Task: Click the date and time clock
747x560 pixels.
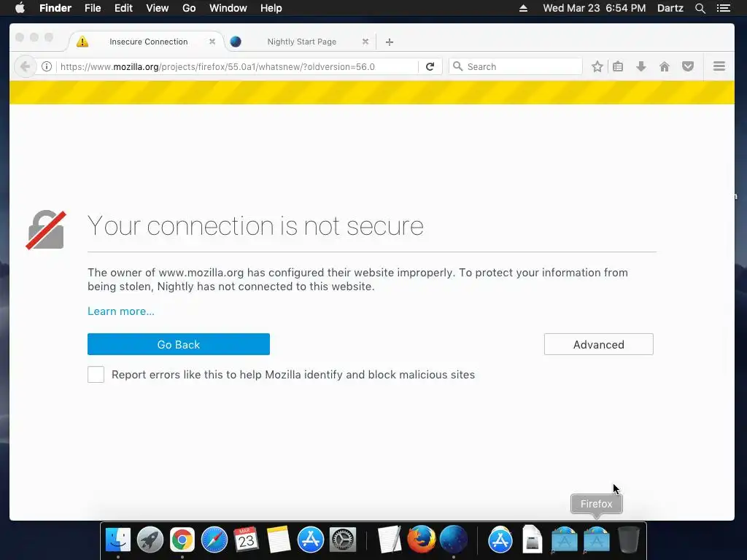Action: tap(595, 8)
